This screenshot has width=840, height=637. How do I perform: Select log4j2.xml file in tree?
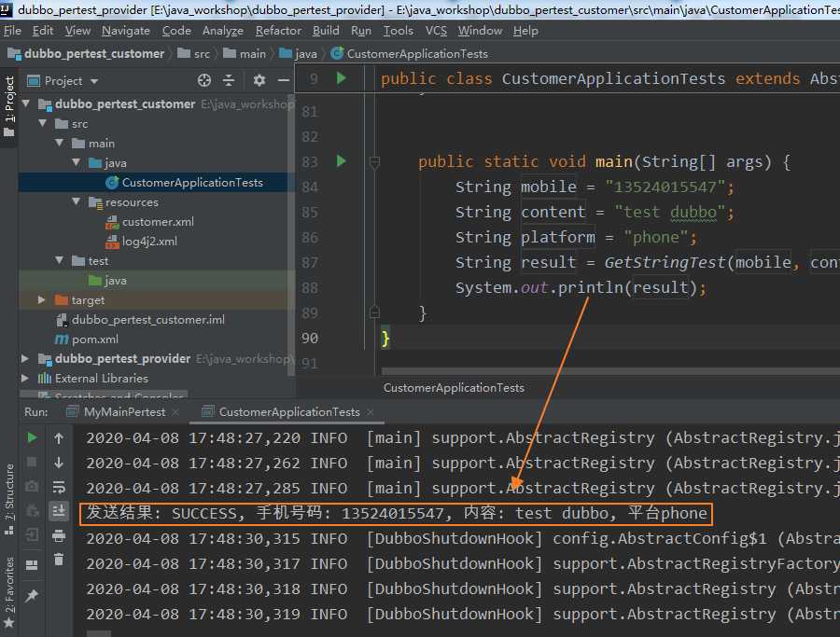tap(149, 242)
